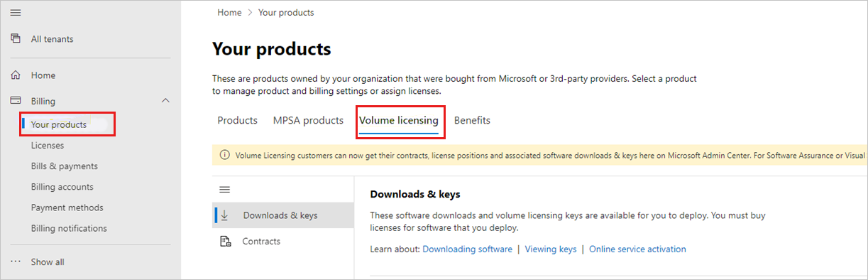Click the Billing card icon
868x280 pixels.
click(16, 101)
